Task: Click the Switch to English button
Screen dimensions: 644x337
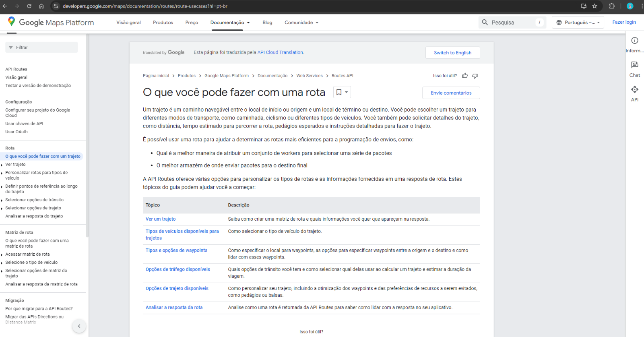Action: click(453, 53)
